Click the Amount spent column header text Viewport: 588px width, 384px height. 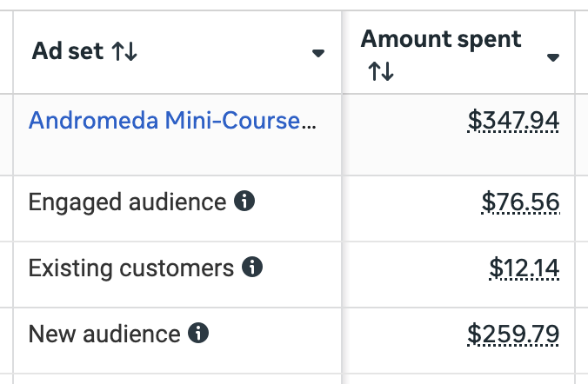(441, 39)
